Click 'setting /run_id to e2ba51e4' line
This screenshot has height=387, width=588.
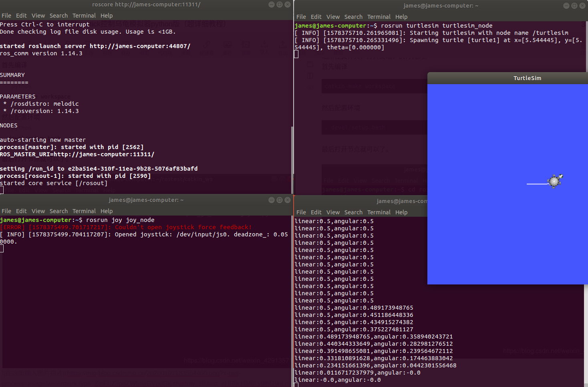pos(99,169)
